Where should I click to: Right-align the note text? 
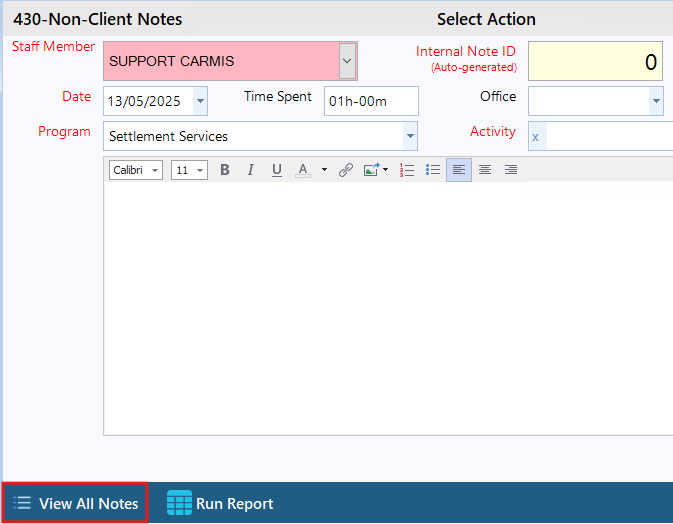[x=511, y=170]
